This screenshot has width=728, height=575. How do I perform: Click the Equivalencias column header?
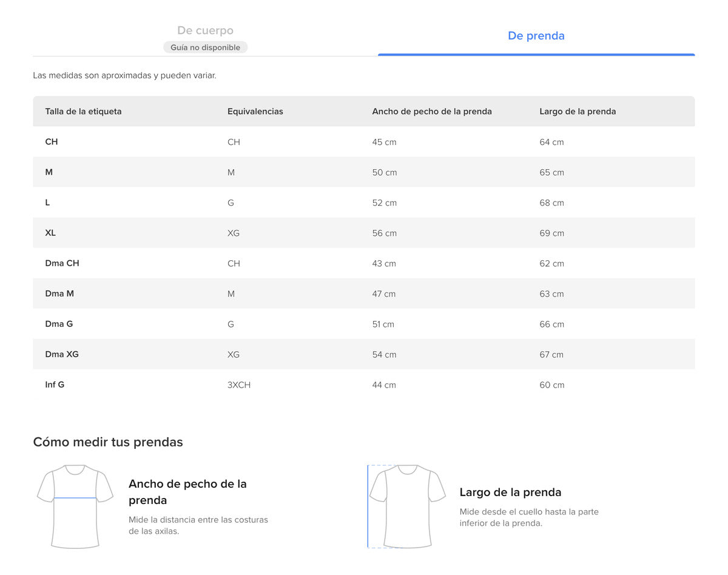point(255,112)
